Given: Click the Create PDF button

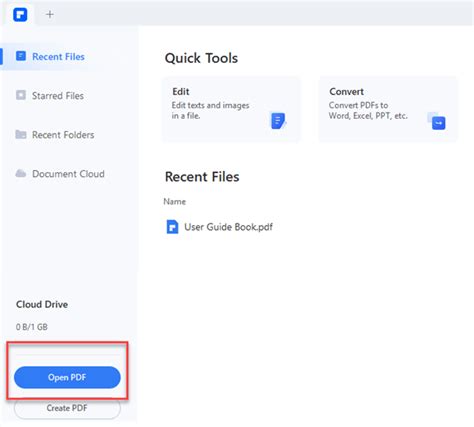Looking at the screenshot, I should [67, 408].
